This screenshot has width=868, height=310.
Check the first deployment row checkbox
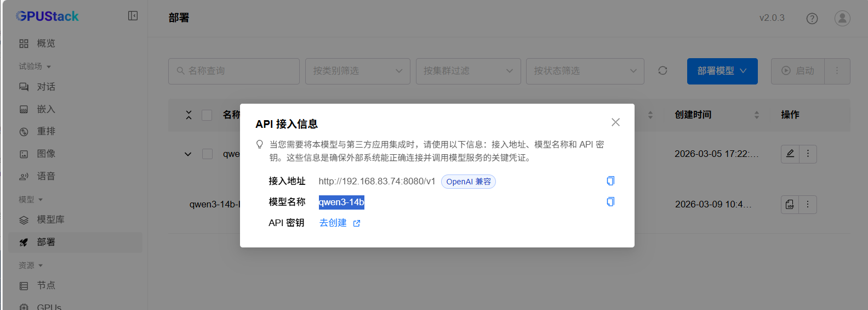[207, 154]
